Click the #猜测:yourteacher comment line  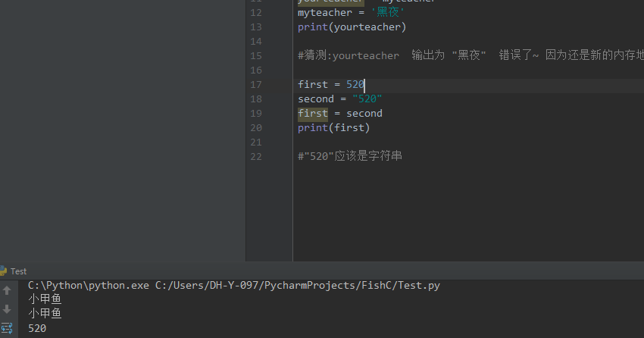470,55
